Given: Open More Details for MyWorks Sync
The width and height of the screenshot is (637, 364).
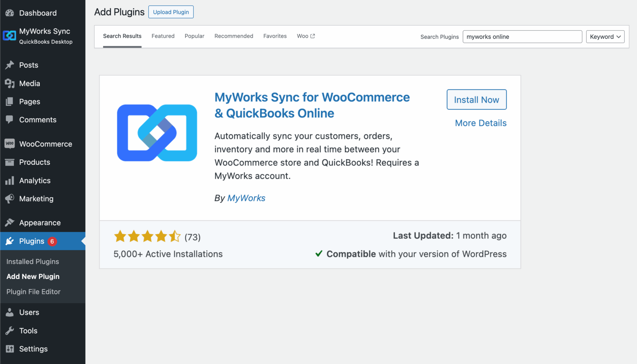Looking at the screenshot, I should pyautogui.click(x=480, y=123).
